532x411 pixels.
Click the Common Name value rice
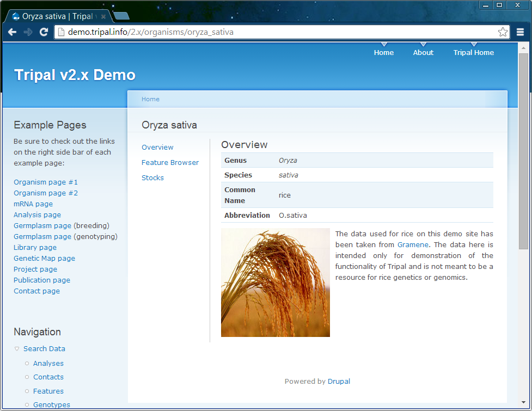pyautogui.click(x=285, y=195)
